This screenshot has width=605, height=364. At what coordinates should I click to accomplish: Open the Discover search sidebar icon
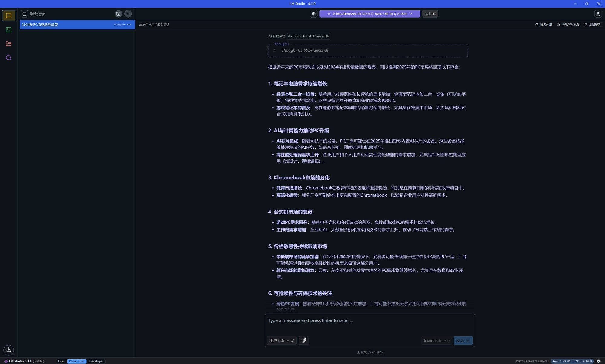click(8, 58)
